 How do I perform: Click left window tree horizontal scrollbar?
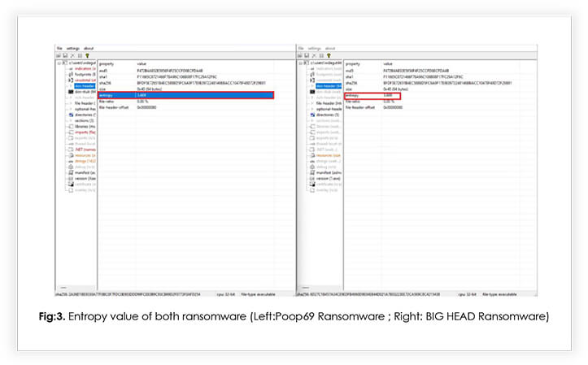coord(76,288)
